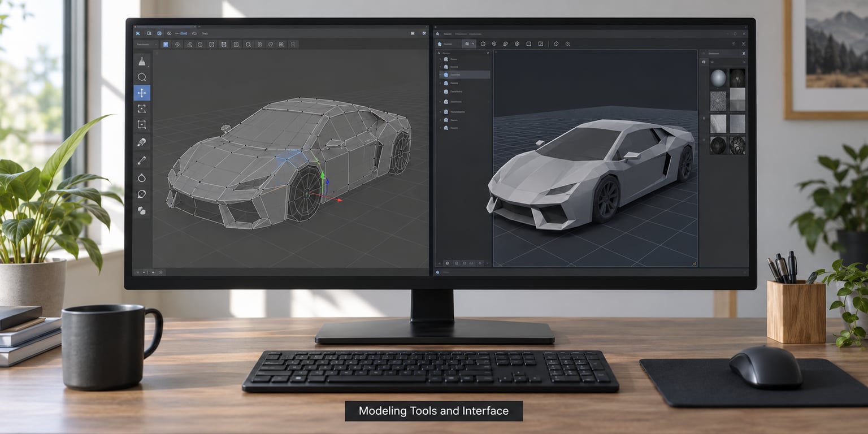The width and height of the screenshot is (868, 434).
Task: Click the frame-corners icon at render toolbar far right
Action: point(744,44)
